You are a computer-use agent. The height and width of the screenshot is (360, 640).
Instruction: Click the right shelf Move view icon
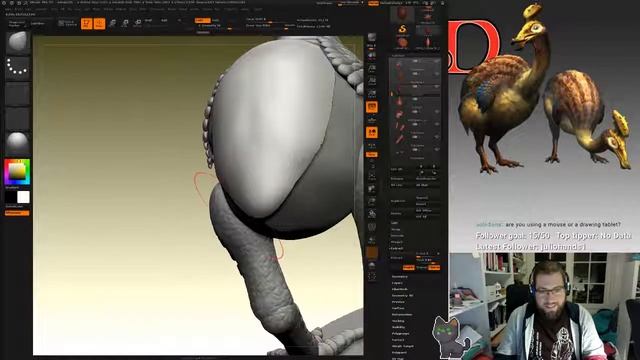tap(372, 189)
